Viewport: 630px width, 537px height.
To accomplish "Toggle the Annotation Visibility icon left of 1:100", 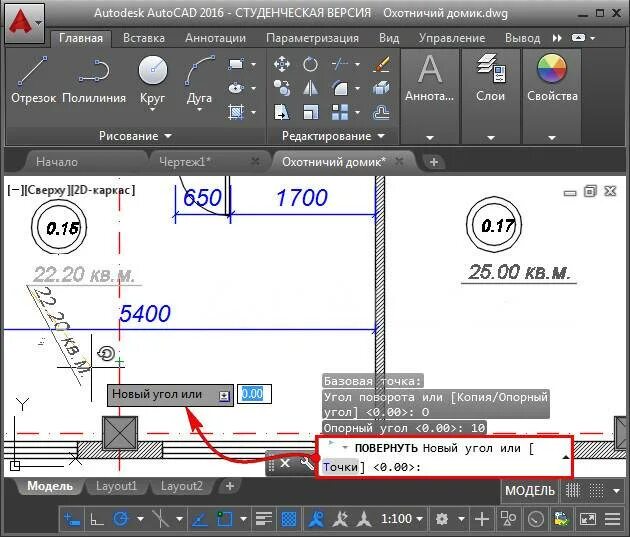I will (x=316, y=519).
